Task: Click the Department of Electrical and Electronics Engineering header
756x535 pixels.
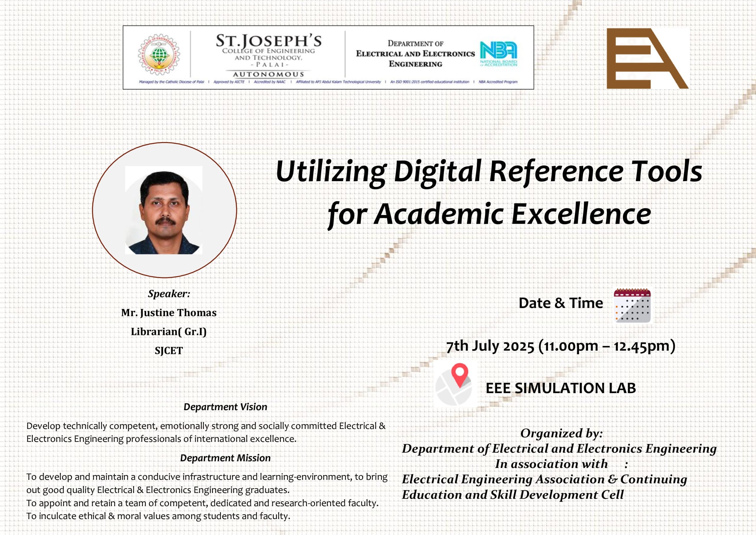Action: tap(415, 54)
